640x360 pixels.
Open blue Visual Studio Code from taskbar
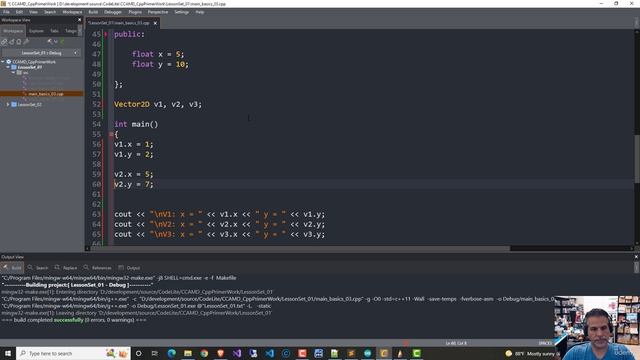(x=269, y=353)
